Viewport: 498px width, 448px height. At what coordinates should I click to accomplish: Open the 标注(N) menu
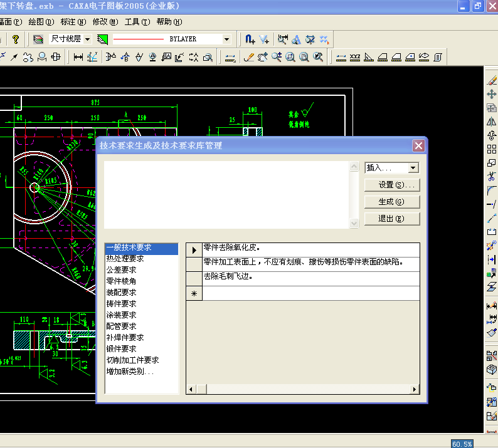tap(73, 22)
